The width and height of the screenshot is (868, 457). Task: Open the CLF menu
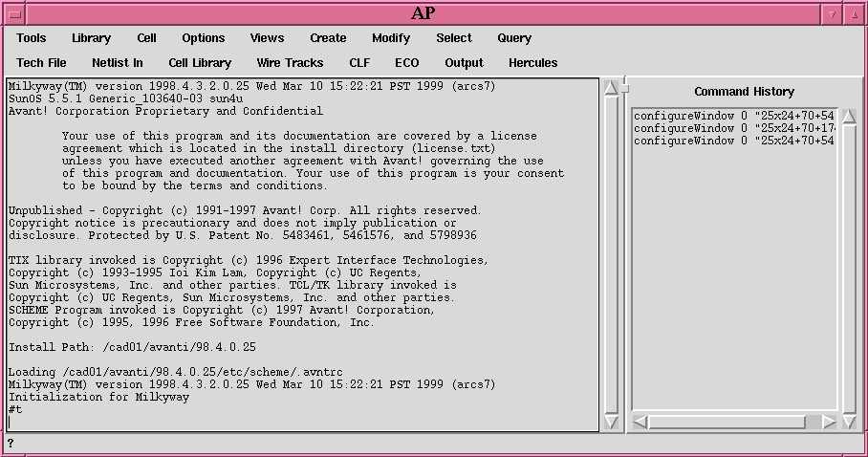[x=359, y=63]
